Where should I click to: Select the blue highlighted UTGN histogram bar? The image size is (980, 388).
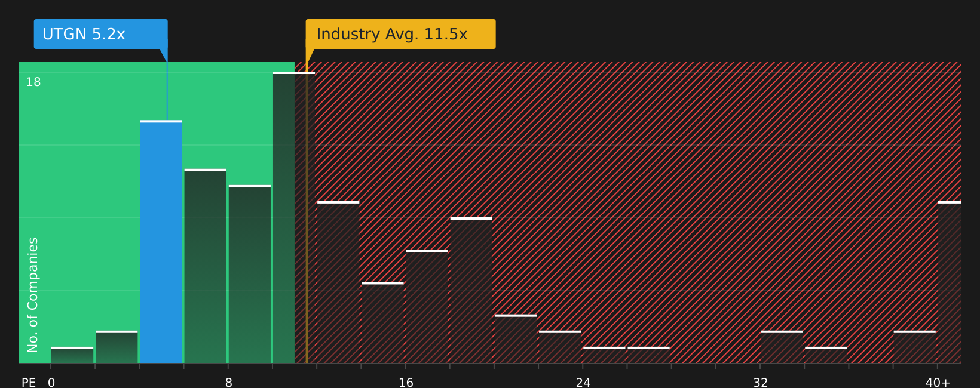coord(161,242)
